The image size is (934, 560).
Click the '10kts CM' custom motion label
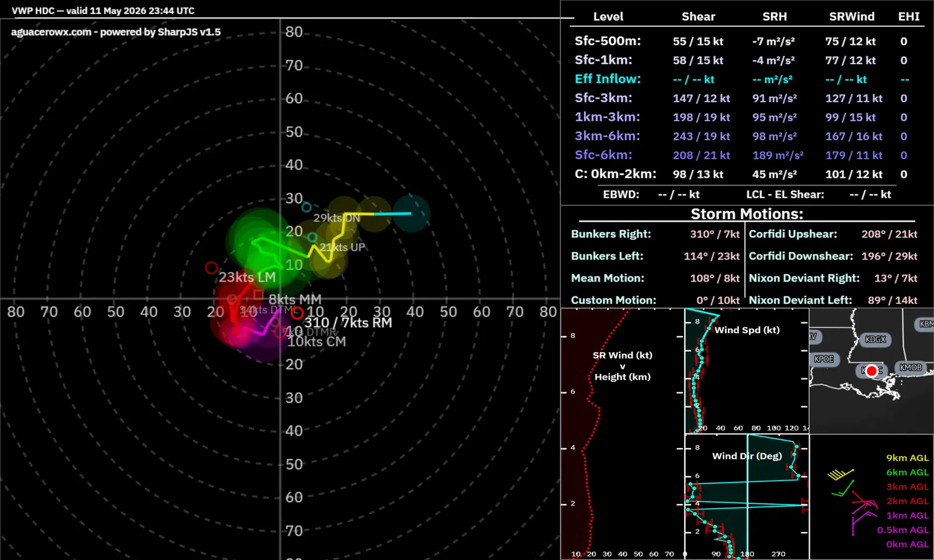[316, 342]
